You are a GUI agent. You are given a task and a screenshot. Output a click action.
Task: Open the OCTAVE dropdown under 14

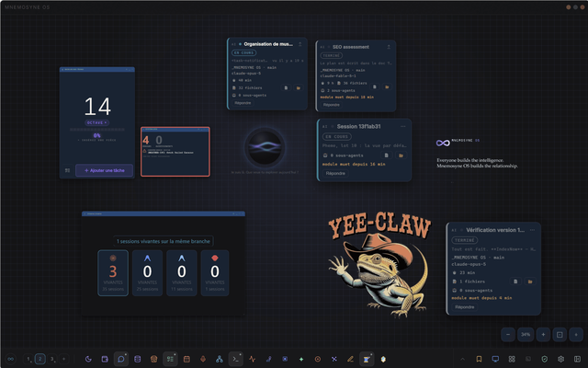click(x=96, y=122)
